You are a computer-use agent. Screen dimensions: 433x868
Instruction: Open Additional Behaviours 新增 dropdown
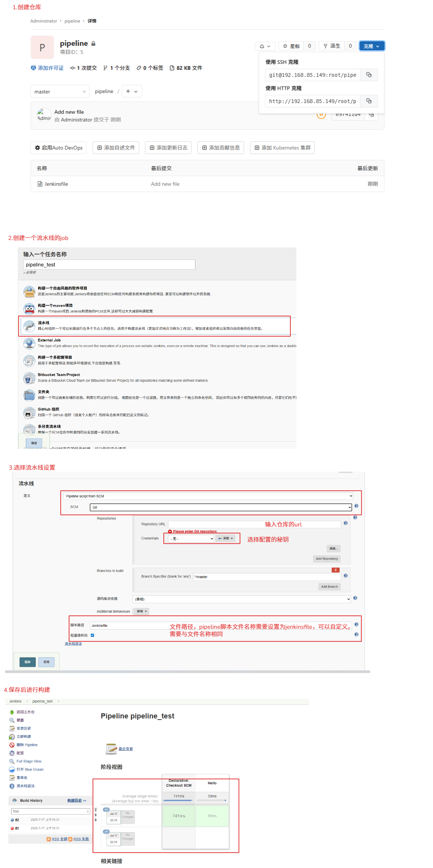142,611
